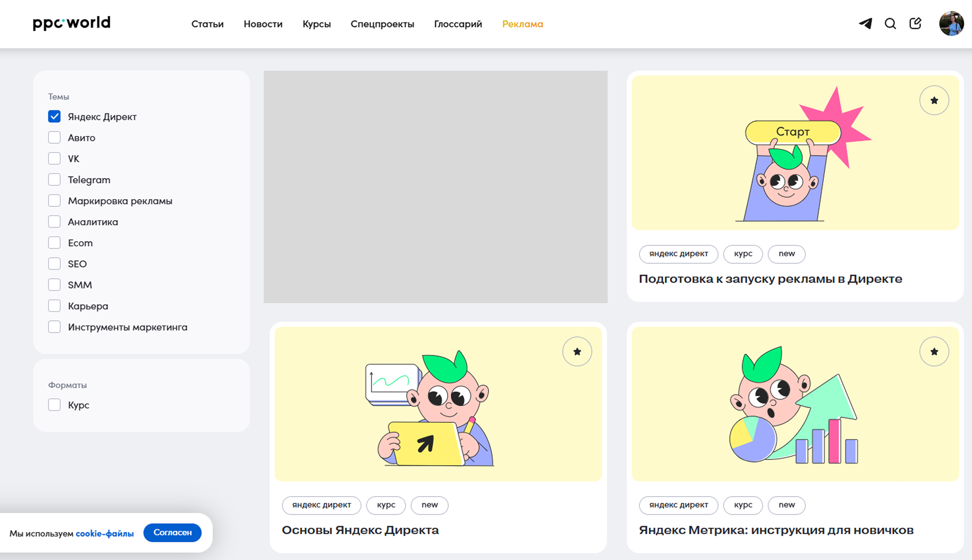
Task: Open the user profile avatar
Action: pos(951,23)
